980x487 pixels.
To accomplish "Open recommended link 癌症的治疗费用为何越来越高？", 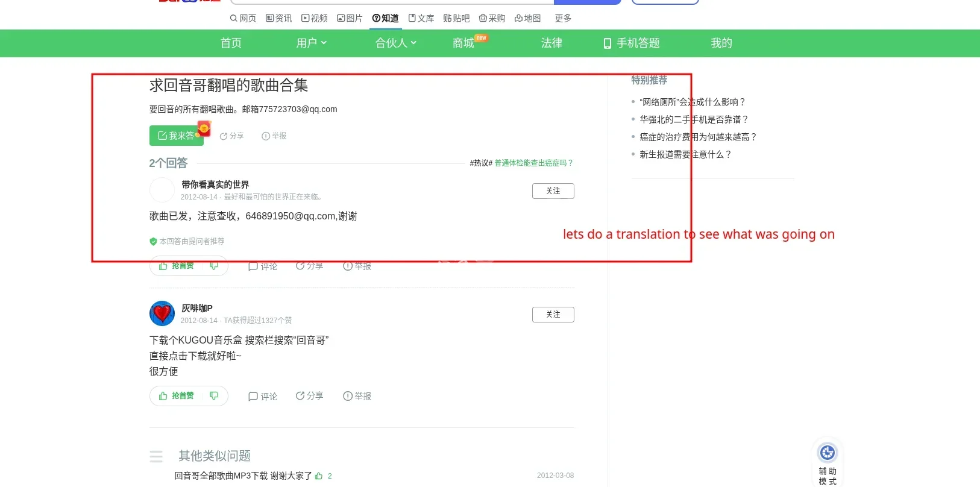I will coord(698,137).
